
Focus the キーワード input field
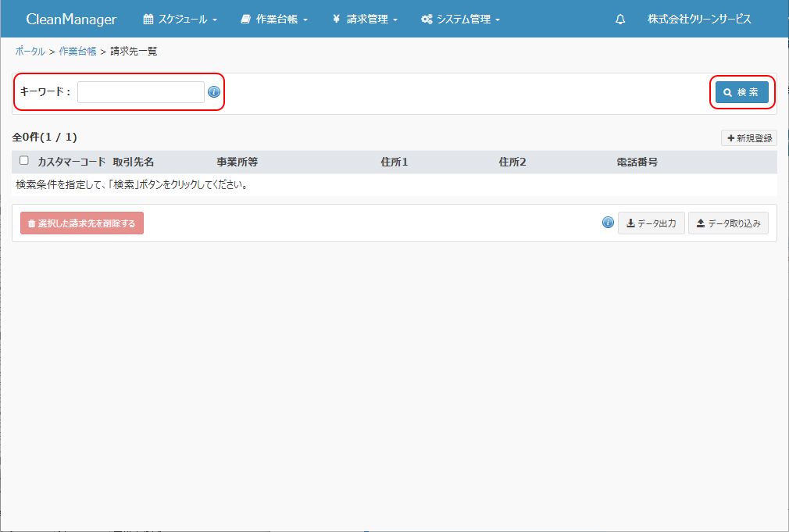(x=141, y=92)
